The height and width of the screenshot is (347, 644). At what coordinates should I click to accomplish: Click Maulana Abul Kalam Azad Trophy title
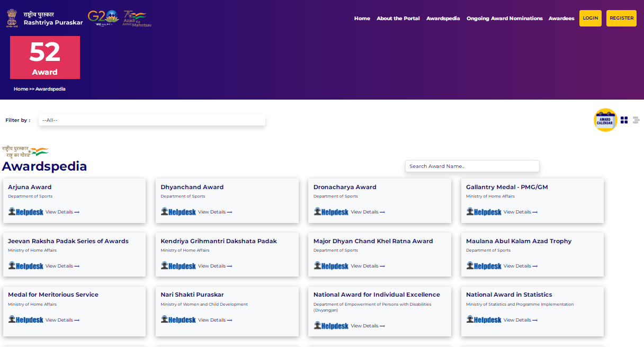click(x=519, y=241)
